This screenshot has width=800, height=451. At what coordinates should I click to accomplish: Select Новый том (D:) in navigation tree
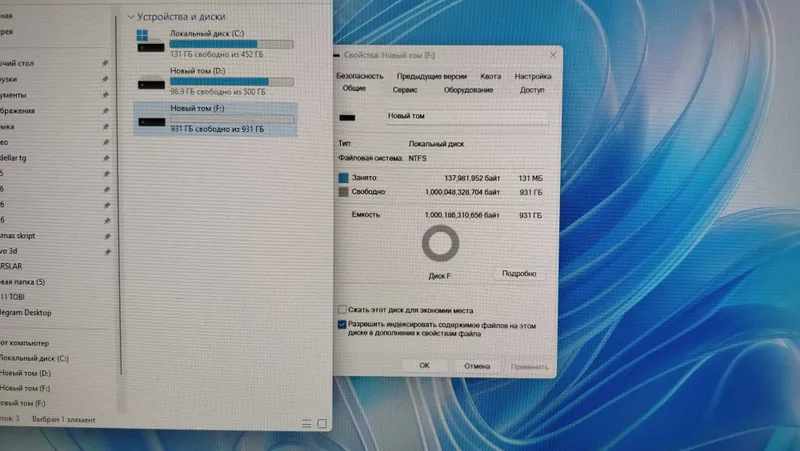pos(26,373)
